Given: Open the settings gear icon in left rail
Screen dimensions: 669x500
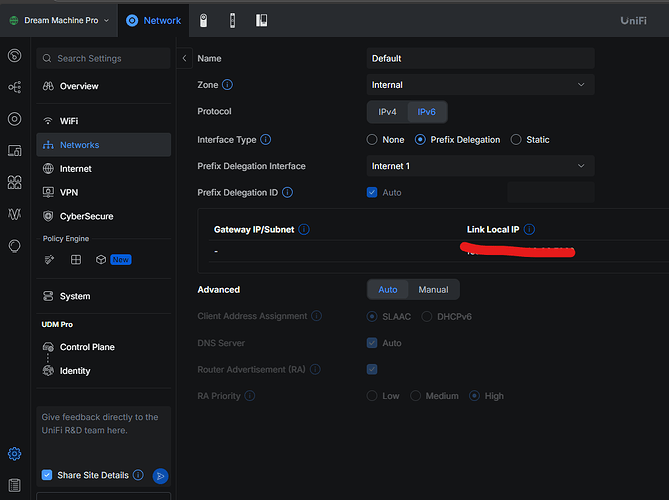Looking at the screenshot, I should (x=14, y=454).
